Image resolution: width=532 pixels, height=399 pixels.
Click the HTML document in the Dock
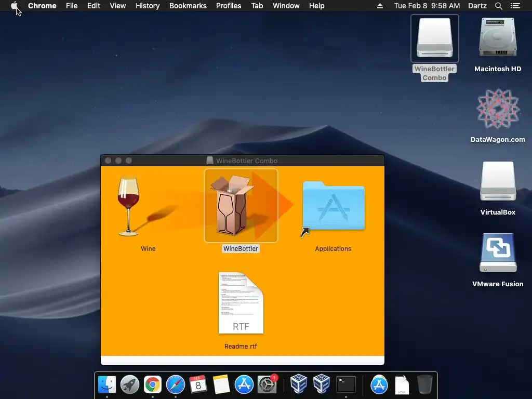402,385
